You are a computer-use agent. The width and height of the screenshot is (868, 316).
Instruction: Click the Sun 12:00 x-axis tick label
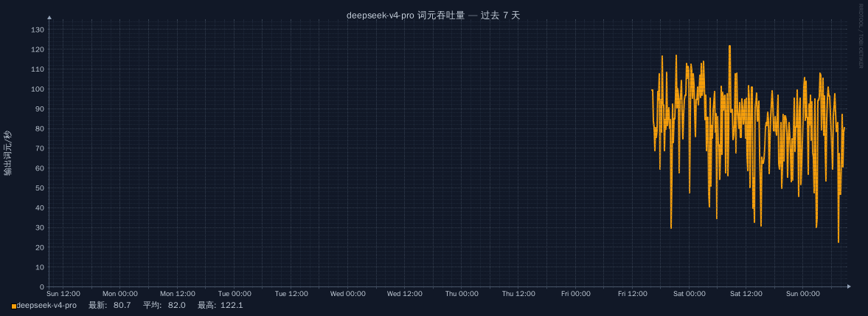(63, 294)
